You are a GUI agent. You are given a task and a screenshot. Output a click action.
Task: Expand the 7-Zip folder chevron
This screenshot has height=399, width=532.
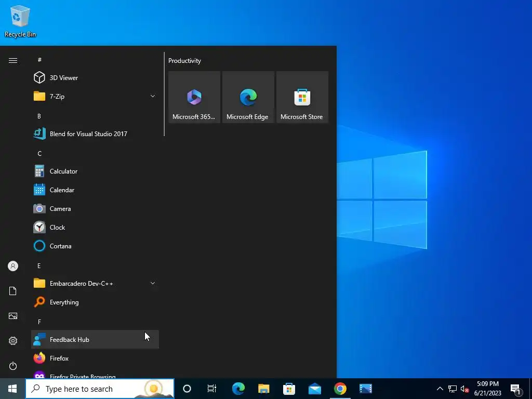tap(153, 96)
